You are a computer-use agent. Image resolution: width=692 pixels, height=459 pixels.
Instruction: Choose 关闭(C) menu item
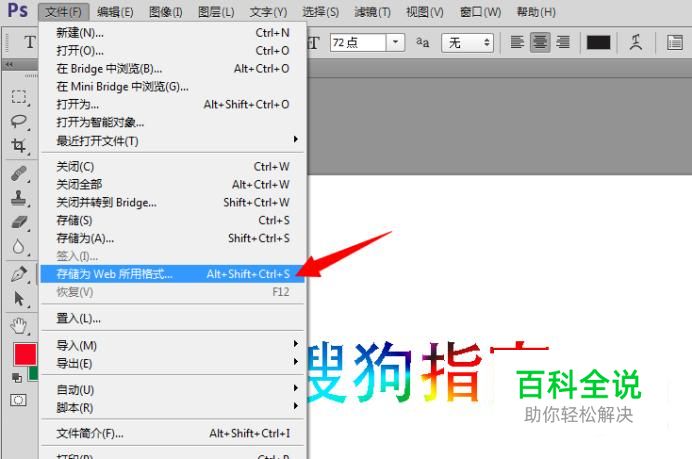coord(172,166)
